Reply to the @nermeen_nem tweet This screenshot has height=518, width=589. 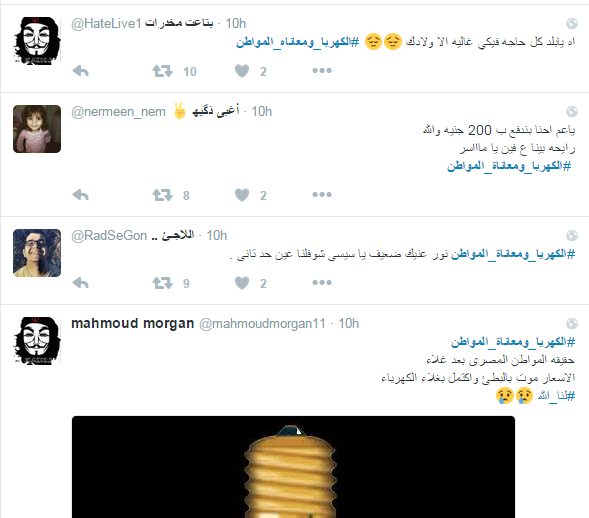(80, 195)
